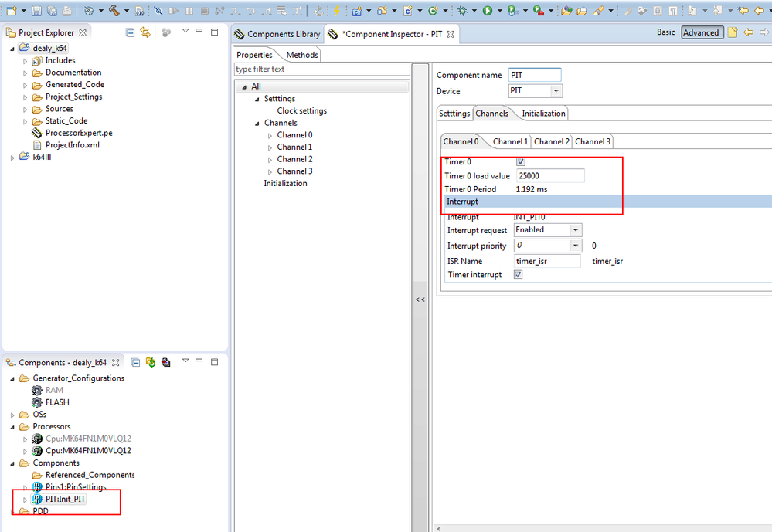Switch to the Channel 3 tab

[x=592, y=142]
